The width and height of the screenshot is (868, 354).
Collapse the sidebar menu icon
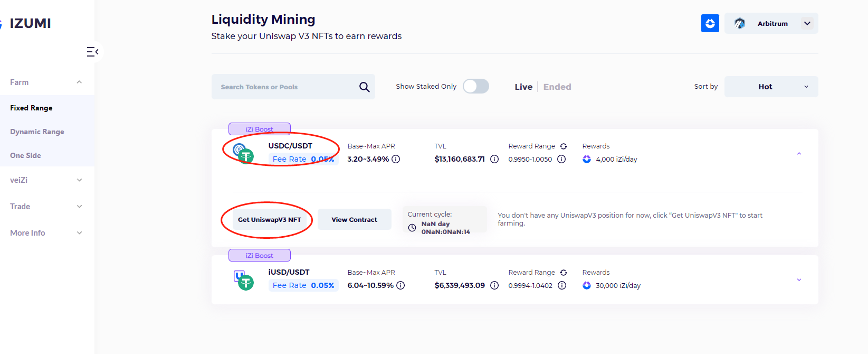[92, 52]
